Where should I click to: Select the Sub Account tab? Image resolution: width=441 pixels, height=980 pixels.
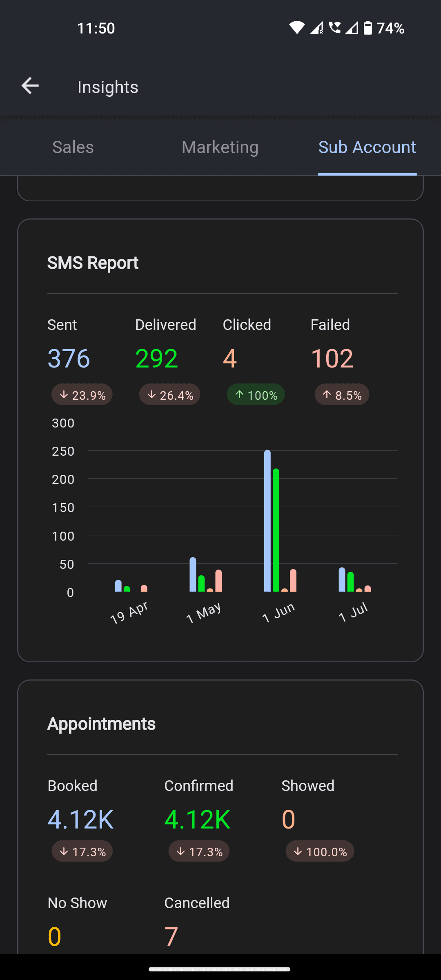pos(367,147)
